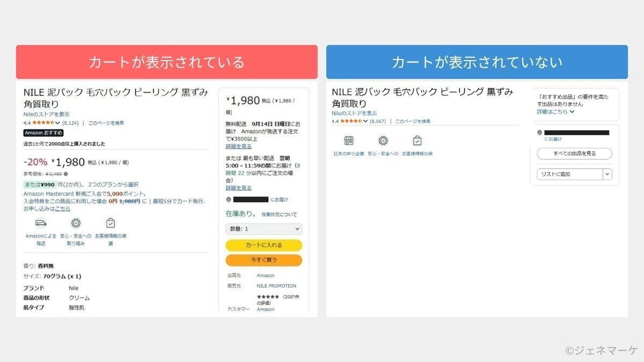Click 在庫あり。 stock status text
Viewport: 644px width, 362px height.
tap(241, 214)
